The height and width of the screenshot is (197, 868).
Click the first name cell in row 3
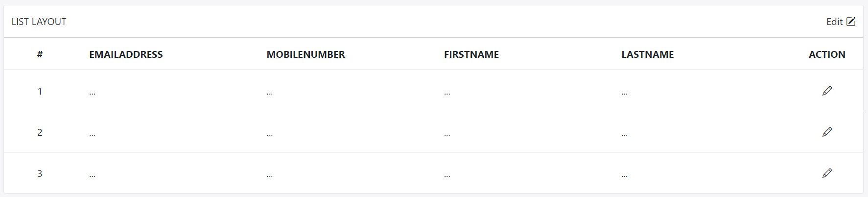click(447, 174)
